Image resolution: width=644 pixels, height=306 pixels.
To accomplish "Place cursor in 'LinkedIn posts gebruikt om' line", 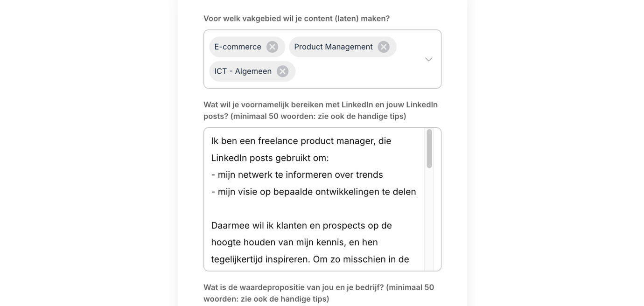I will [270, 158].
